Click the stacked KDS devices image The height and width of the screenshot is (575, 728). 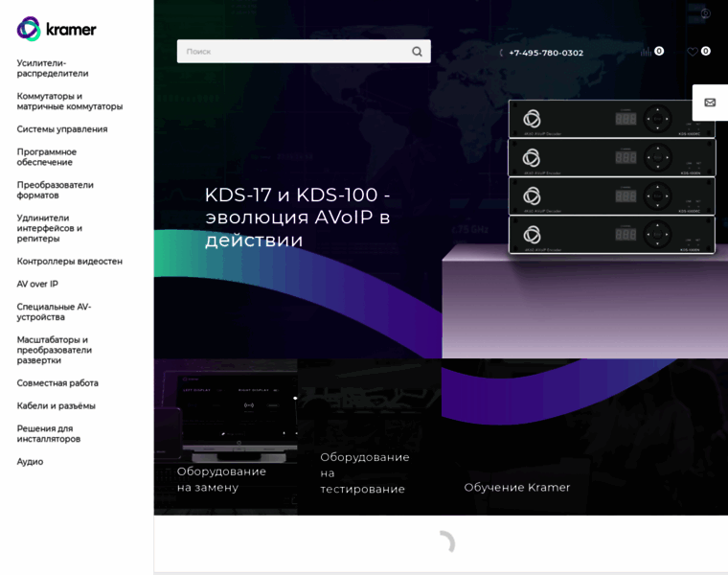tap(612, 177)
